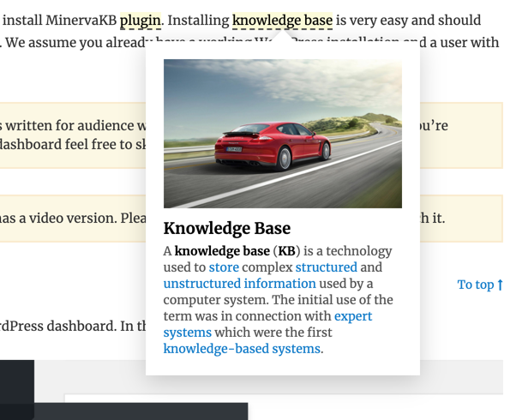Open the "unstructured information" link
The image size is (528, 420).
point(240,284)
